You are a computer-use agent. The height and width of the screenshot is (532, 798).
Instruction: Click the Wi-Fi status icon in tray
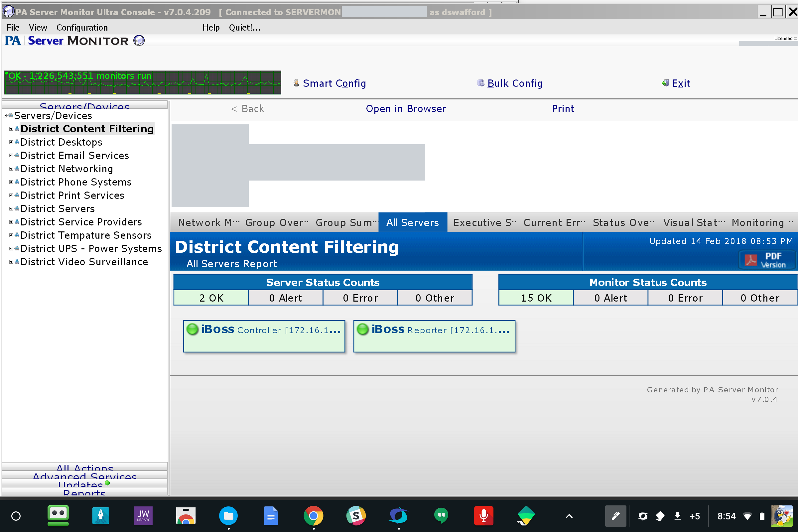coord(747,516)
